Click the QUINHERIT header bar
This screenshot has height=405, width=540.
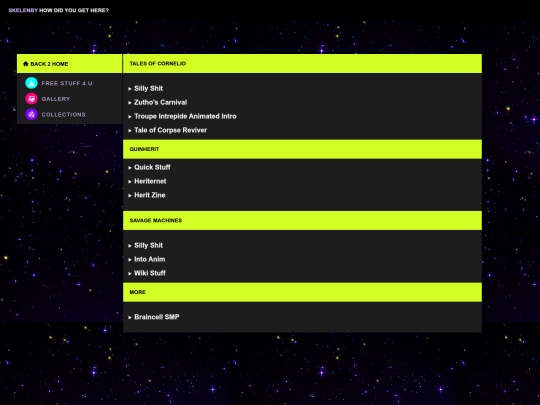point(302,149)
